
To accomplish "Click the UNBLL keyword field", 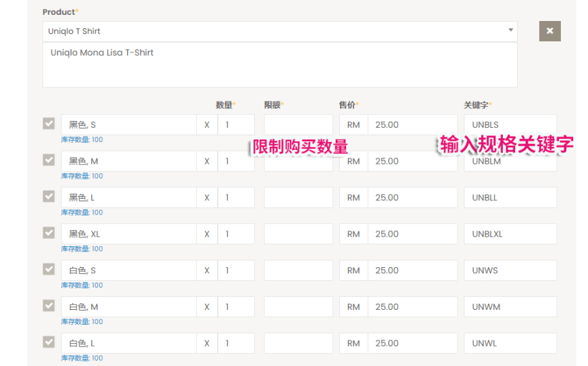I will [x=510, y=198].
